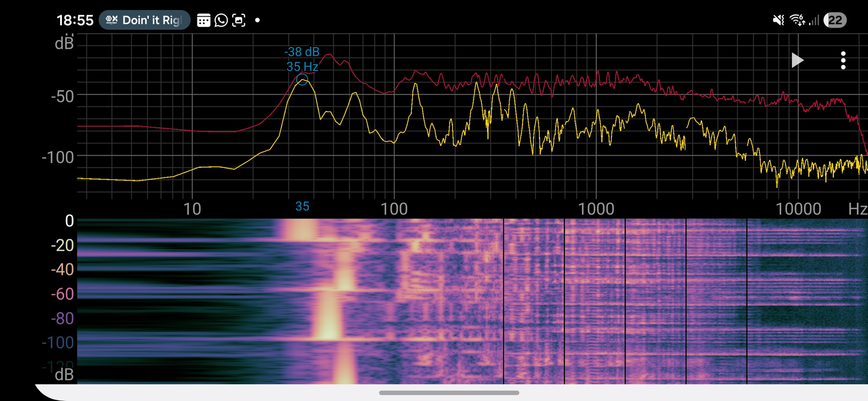This screenshot has width=868, height=401.
Task: Tap the yellow spectrum peak near 100 Hz
Action: pos(415,85)
